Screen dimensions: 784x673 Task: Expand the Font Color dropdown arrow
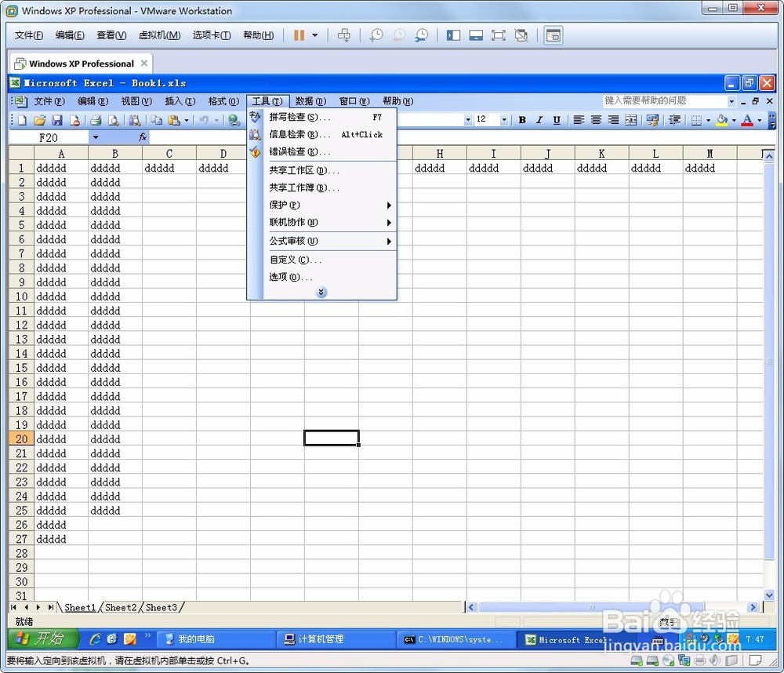759,120
